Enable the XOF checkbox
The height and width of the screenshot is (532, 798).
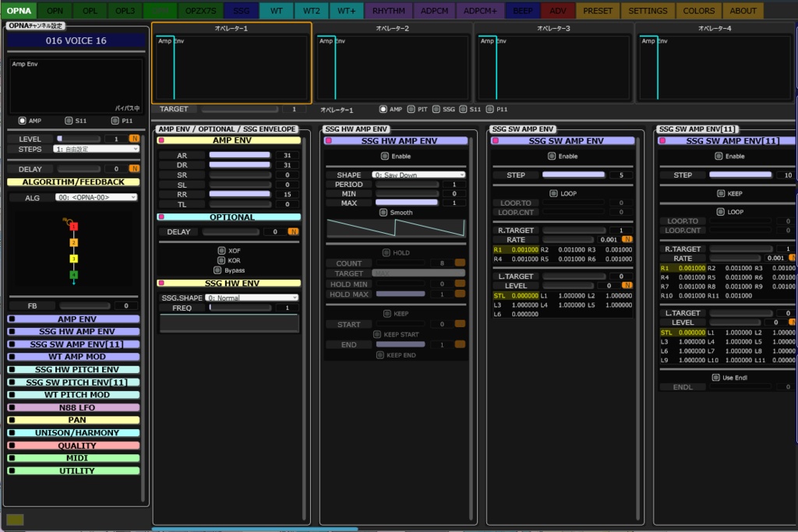221,251
